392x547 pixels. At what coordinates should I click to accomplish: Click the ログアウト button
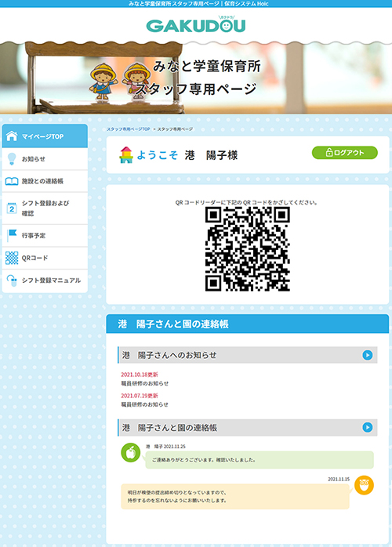click(x=344, y=153)
